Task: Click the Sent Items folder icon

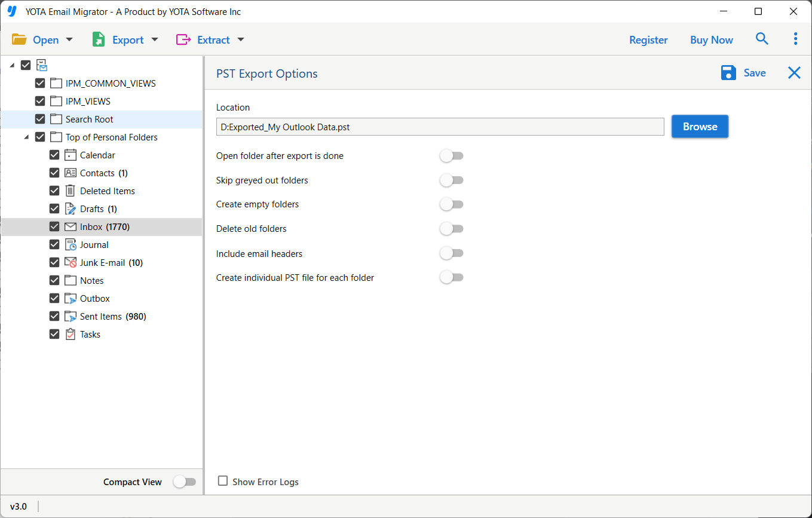Action: (71, 316)
